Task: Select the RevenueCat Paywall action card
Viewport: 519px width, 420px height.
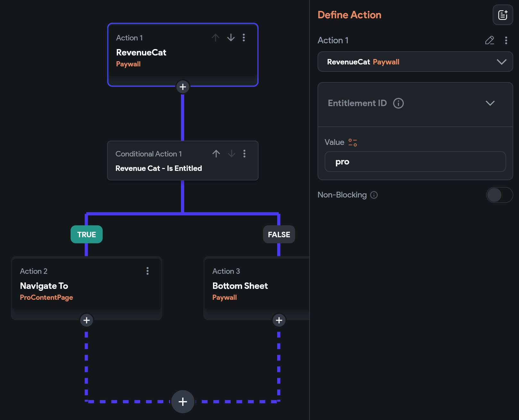Action: pos(183,55)
